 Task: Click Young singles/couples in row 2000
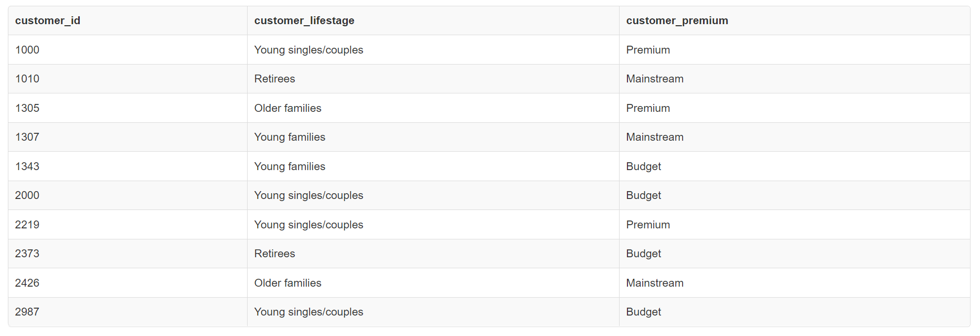coord(308,195)
